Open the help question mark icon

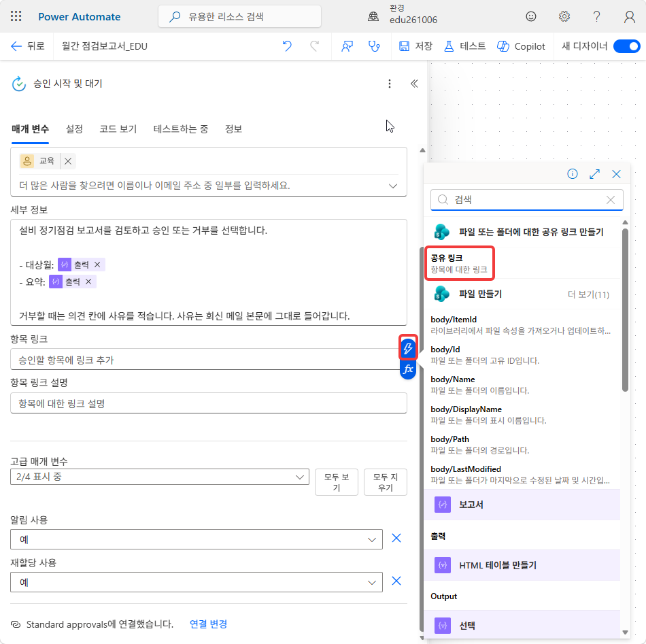coord(596,16)
